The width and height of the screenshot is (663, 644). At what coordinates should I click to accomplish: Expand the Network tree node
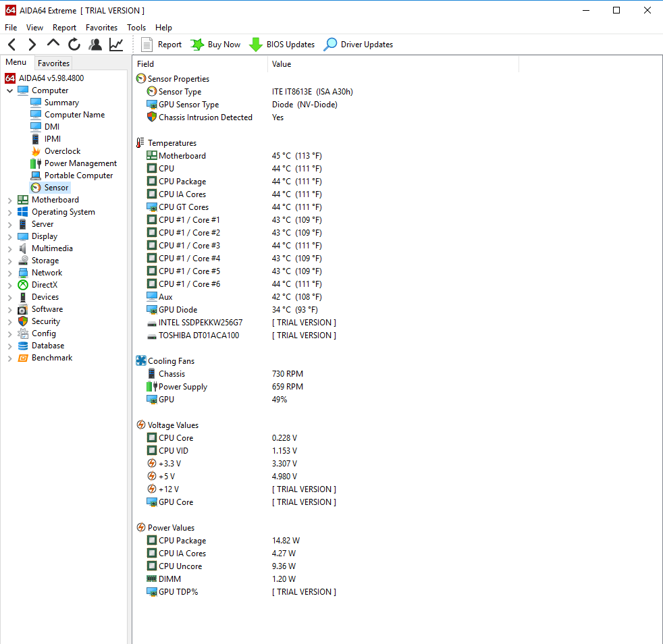tap(9, 273)
